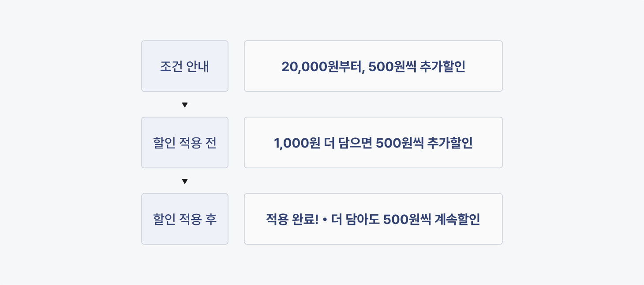
Task: Click 500원씩 추가할인 in the first message
Action: 417,66
